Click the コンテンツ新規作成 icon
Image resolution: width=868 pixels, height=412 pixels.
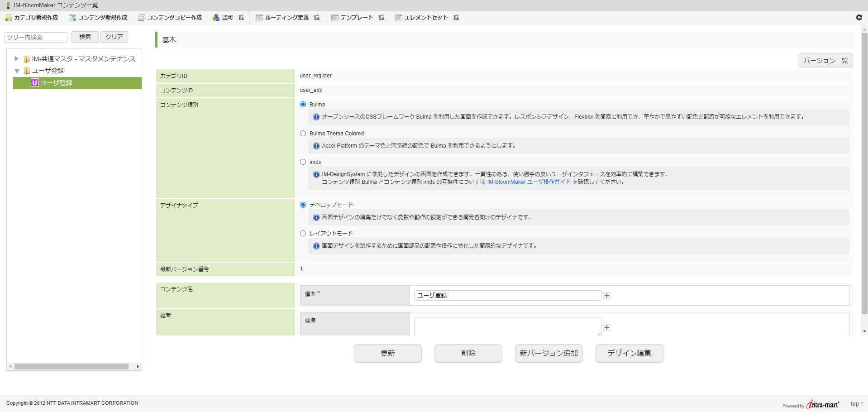[x=72, y=18]
